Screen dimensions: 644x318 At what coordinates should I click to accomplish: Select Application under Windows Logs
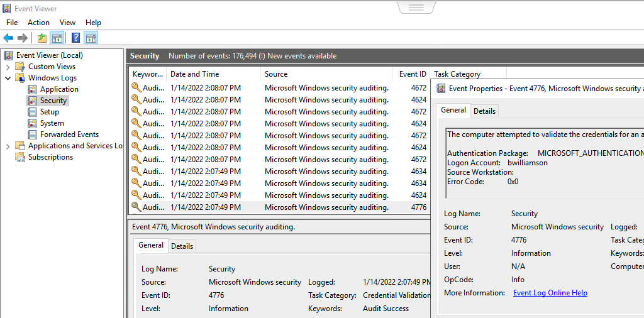point(59,89)
